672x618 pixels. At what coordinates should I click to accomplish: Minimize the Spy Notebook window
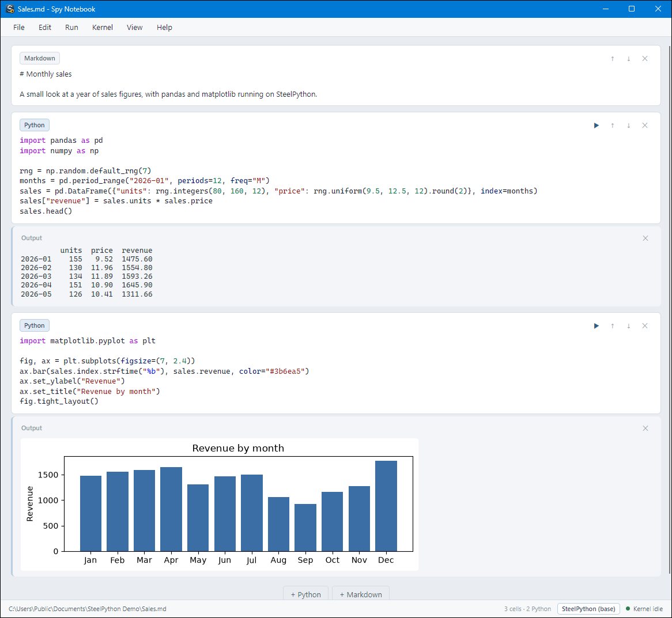point(606,9)
